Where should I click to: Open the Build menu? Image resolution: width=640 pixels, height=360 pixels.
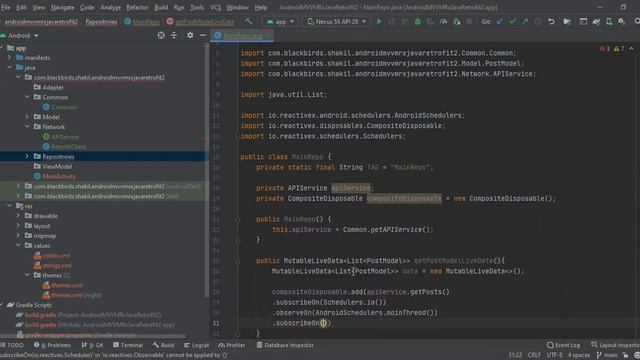coord(161,7)
